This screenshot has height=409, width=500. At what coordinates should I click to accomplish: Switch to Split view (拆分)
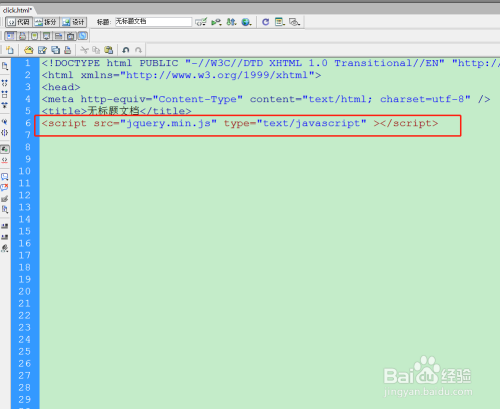(46, 22)
